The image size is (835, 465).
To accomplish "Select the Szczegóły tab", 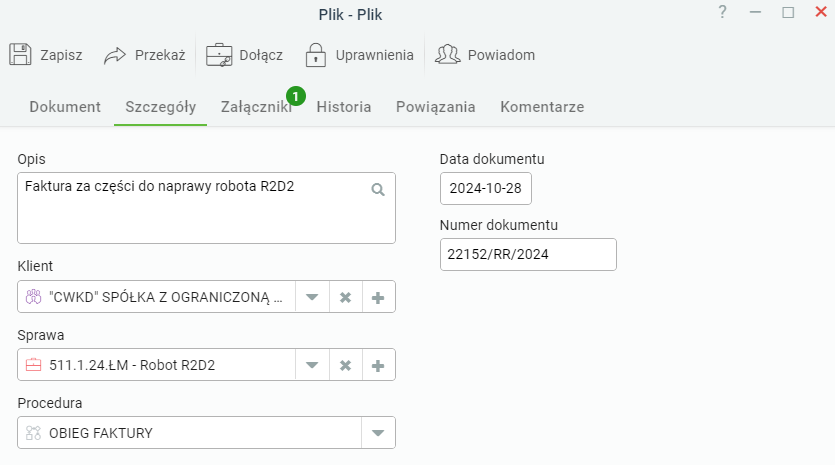I will tap(160, 107).
